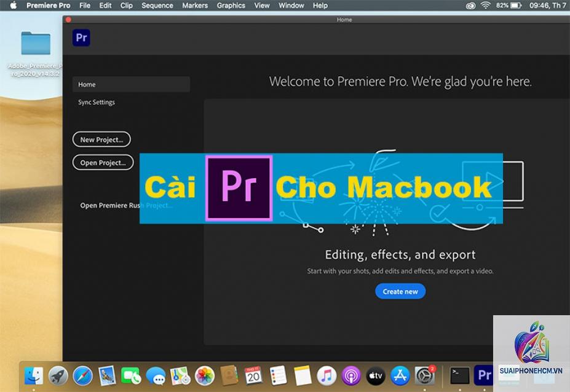Image resolution: width=570 pixels, height=392 pixels.
Task: Click the Open Project... button
Action: [x=103, y=162]
